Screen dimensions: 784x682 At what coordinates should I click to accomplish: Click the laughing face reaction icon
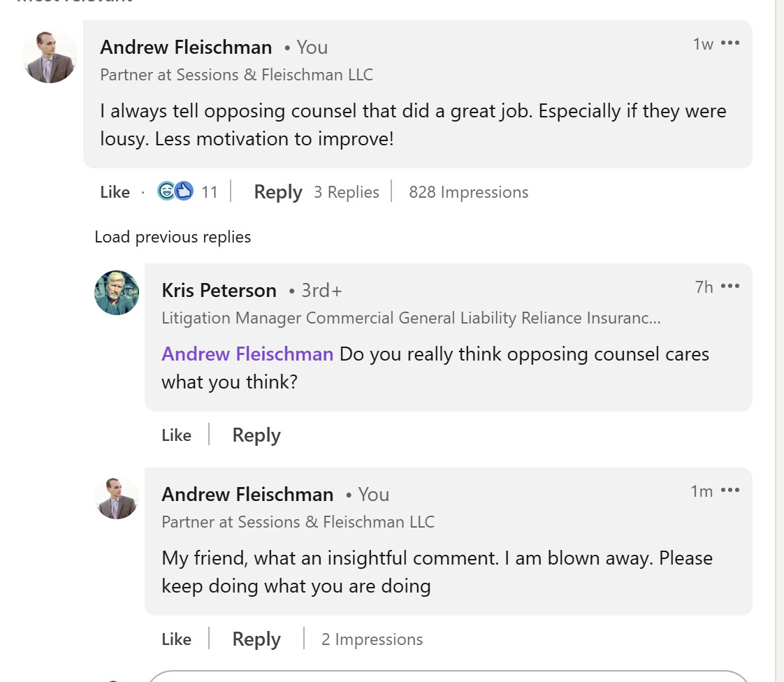click(x=166, y=191)
